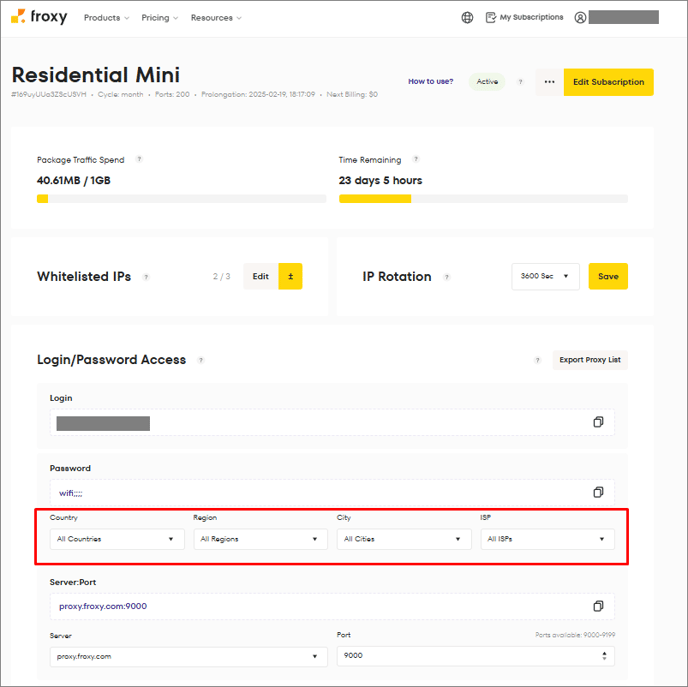Copy the Password value
The height and width of the screenshot is (687, 688).
[x=598, y=492]
